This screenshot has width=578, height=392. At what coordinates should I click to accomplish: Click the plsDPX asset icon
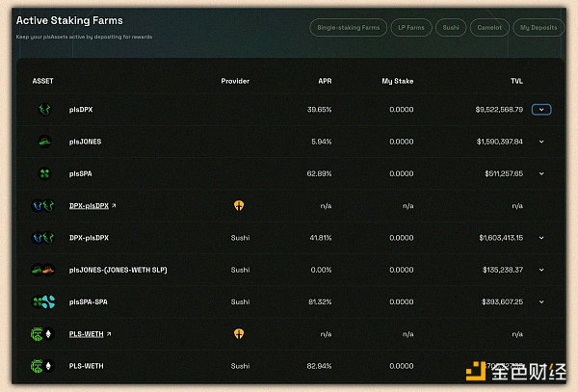(x=44, y=110)
